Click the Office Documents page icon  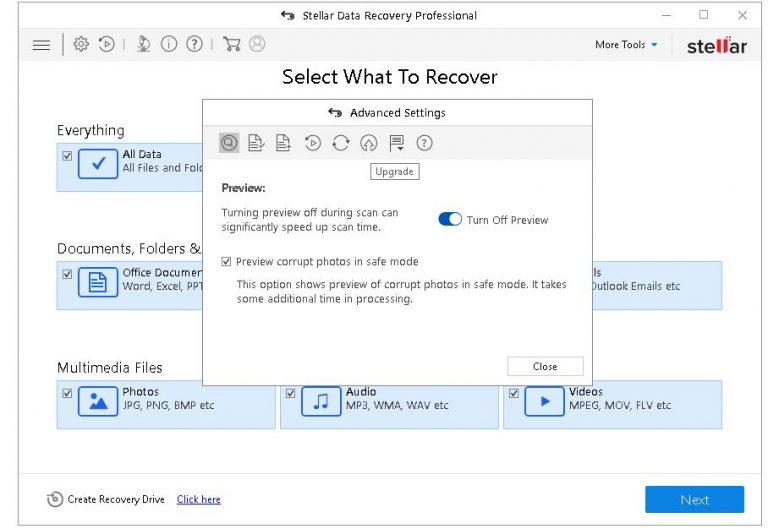click(98, 282)
